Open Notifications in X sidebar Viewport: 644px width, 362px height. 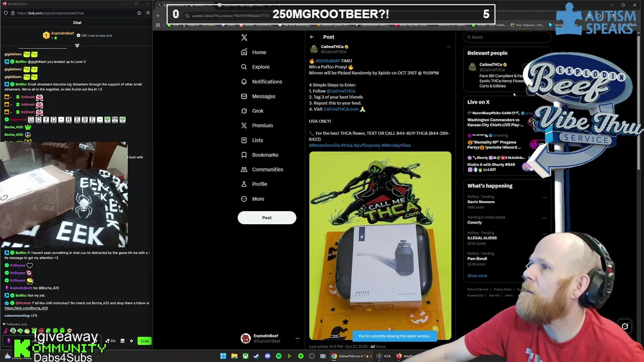(261, 81)
